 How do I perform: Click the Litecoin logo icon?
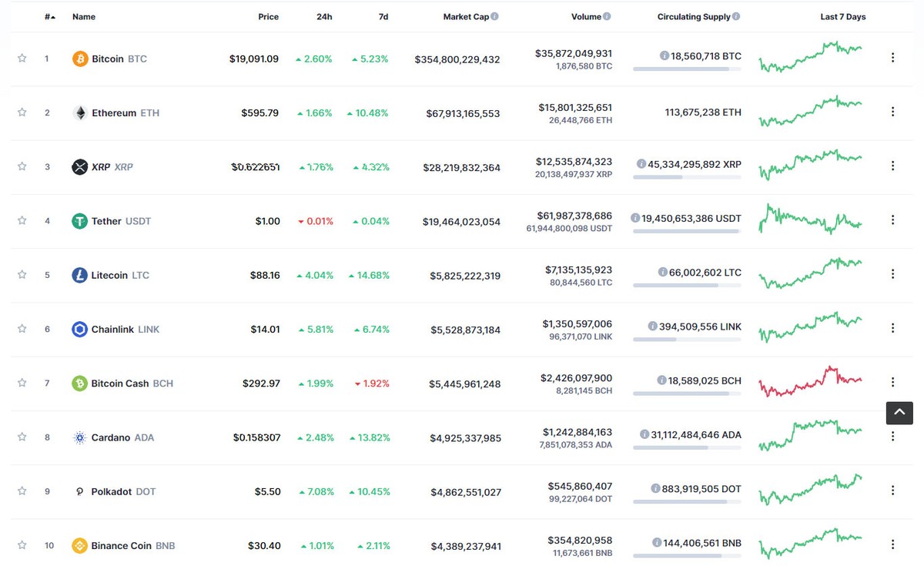(x=79, y=275)
